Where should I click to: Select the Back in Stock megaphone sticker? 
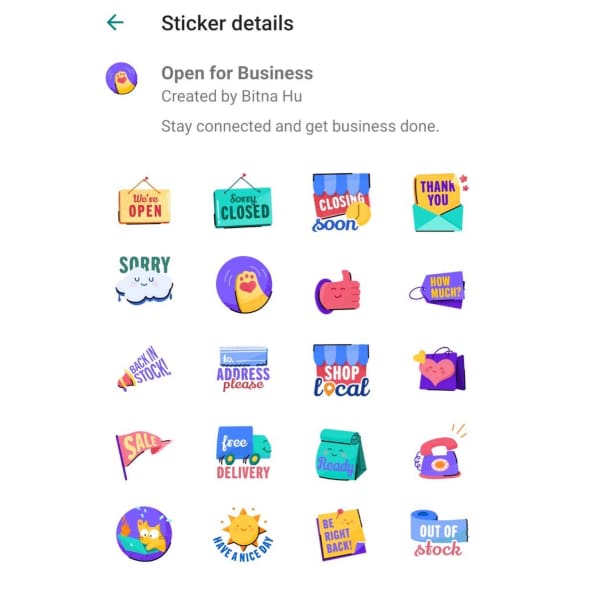click(x=144, y=368)
